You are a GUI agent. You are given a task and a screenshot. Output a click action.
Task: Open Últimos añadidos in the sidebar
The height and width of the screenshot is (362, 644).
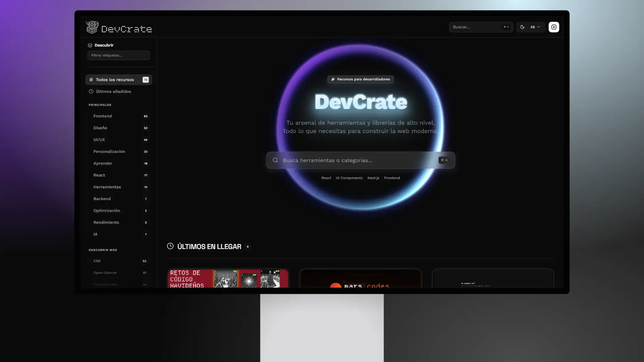pos(113,91)
